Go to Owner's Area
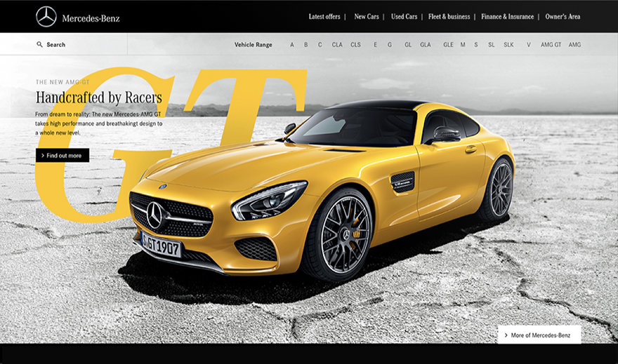 (563, 17)
